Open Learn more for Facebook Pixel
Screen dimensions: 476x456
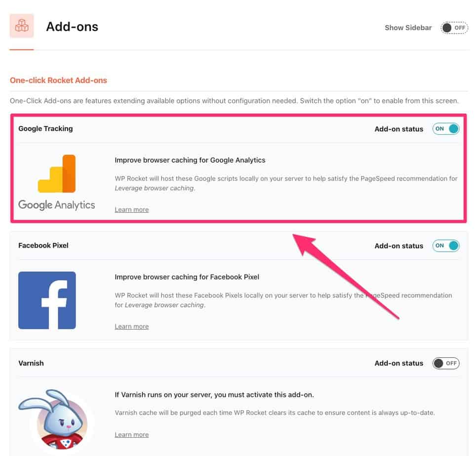131,326
